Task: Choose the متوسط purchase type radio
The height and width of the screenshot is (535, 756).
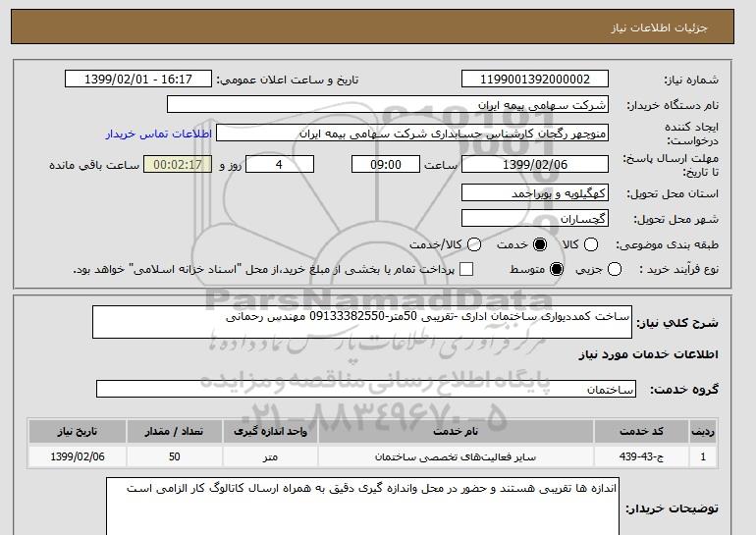Action: coord(557,269)
